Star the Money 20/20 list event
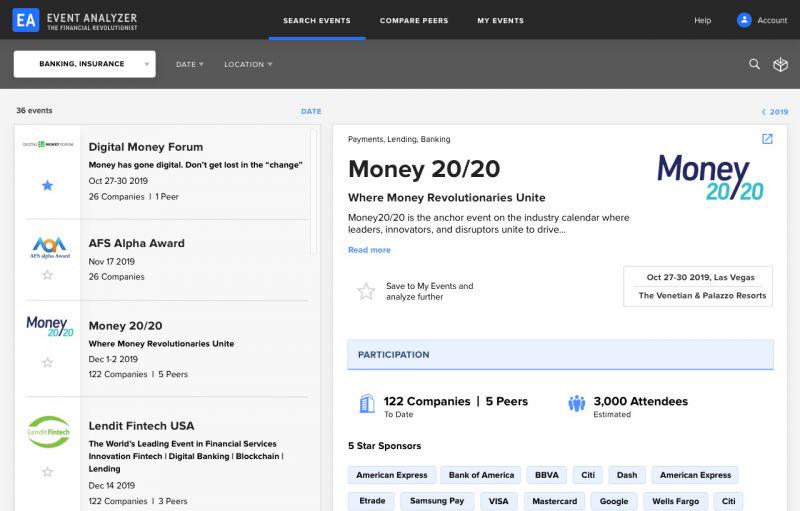 47,363
